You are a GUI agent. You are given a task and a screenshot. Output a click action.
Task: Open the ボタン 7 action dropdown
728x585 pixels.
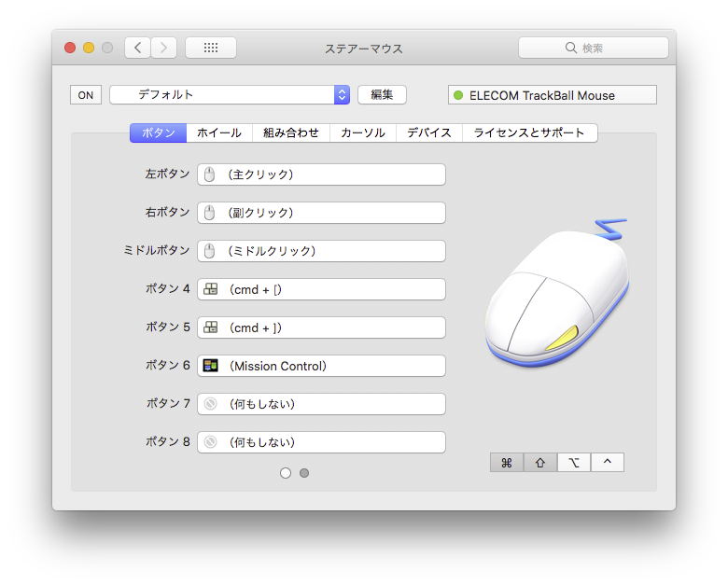click(x=321, y=404)
